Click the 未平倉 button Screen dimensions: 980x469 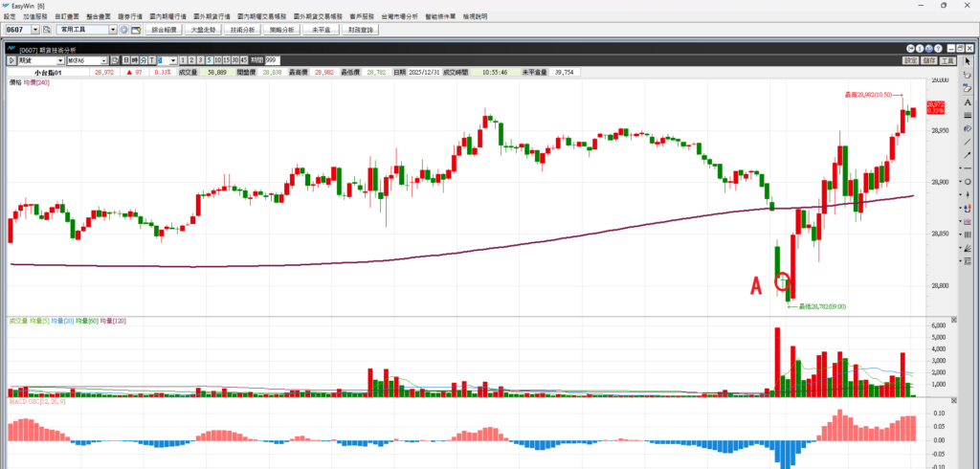click(x=320, y=31)
